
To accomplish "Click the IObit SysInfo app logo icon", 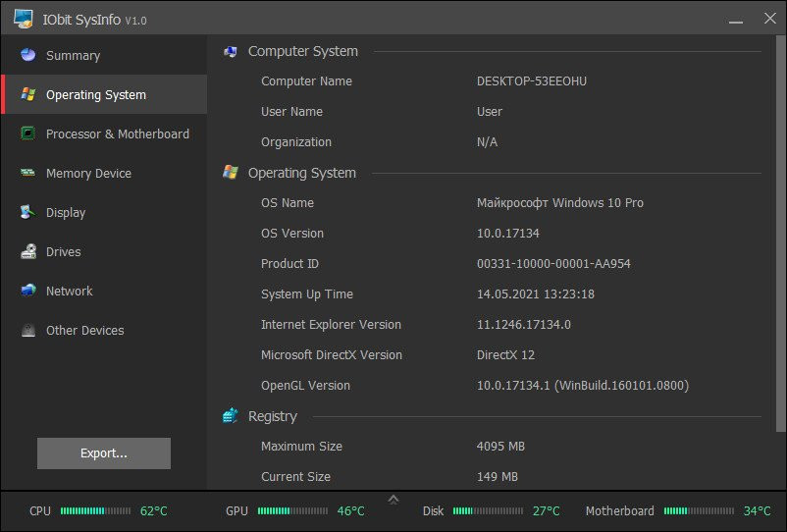I will (24, 19).
